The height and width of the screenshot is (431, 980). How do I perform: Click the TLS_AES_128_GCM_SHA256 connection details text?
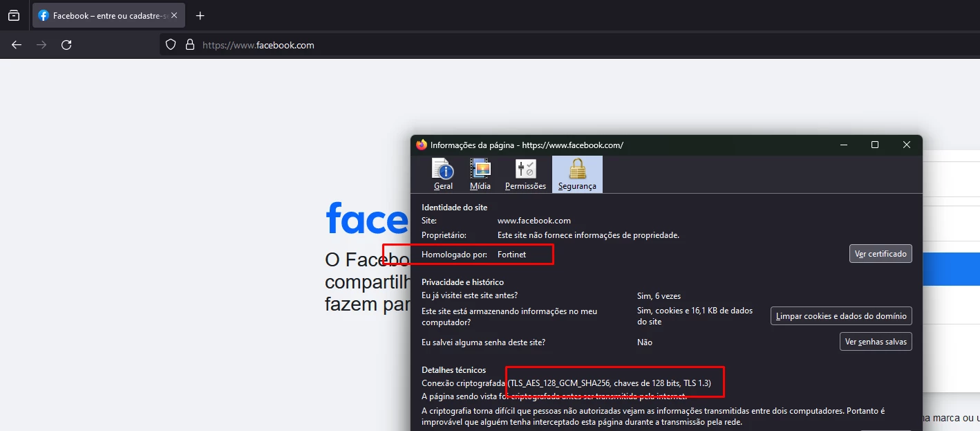pos(609,383)
